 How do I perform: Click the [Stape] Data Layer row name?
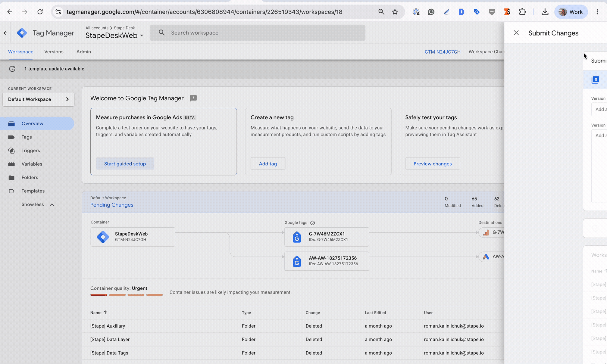coord(110,339)
